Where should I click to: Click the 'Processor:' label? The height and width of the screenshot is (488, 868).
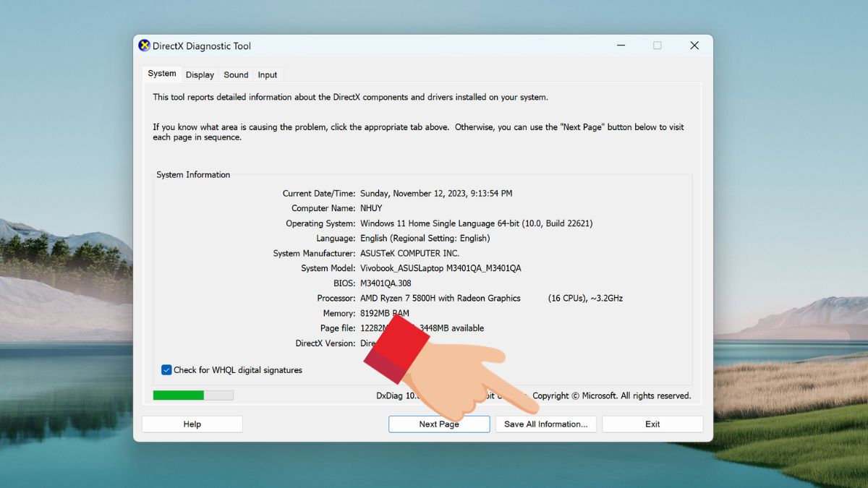(336, 299)
